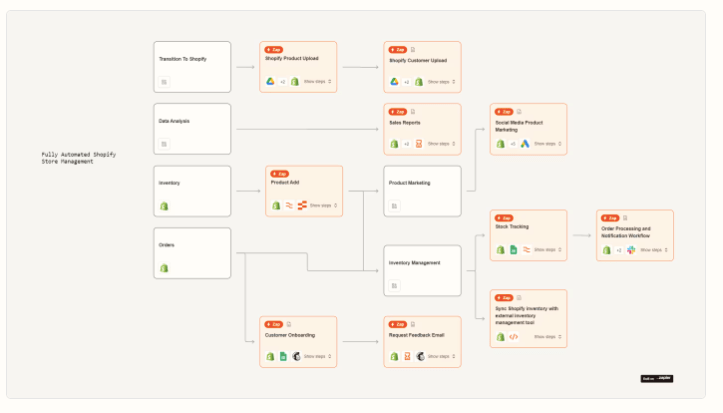
Task: Select the Inventory card title
Action: (x=169, y=183)
